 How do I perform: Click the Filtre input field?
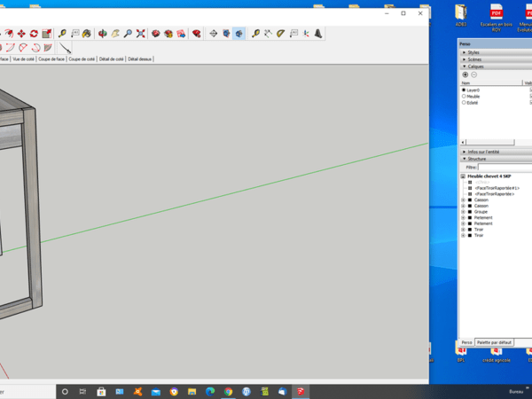click(504, 167)
